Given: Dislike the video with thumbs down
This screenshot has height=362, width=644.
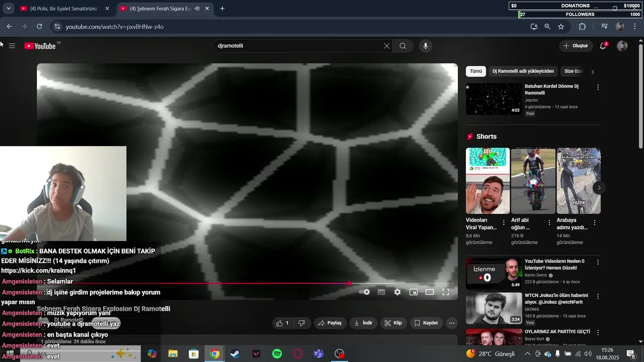Looking at the screenshot, I should (302, 323).
